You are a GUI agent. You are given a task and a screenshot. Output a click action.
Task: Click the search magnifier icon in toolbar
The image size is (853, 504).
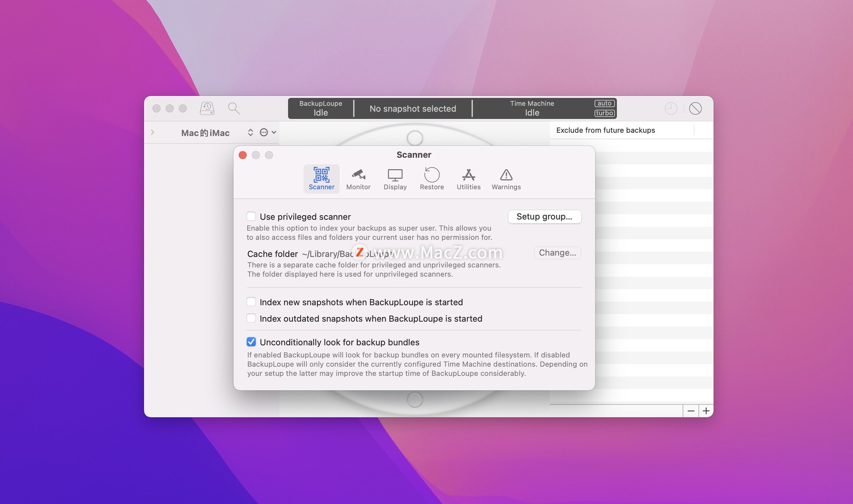click(x=234, y=108)
